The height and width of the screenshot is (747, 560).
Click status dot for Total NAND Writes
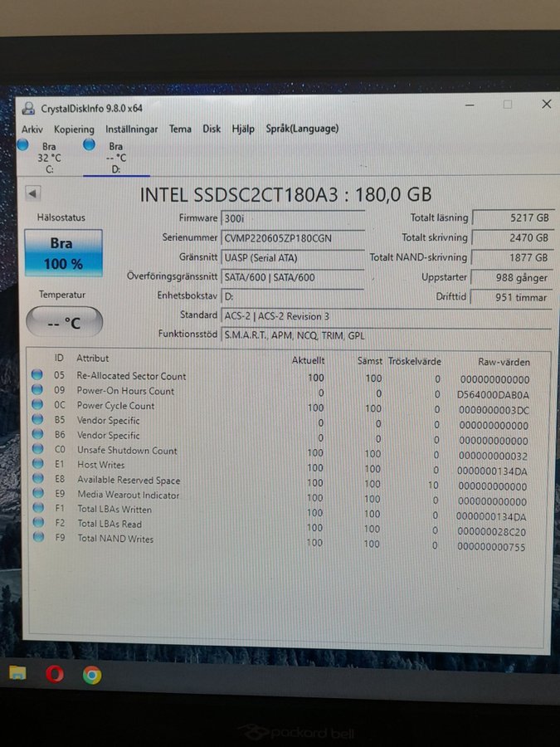38,537
